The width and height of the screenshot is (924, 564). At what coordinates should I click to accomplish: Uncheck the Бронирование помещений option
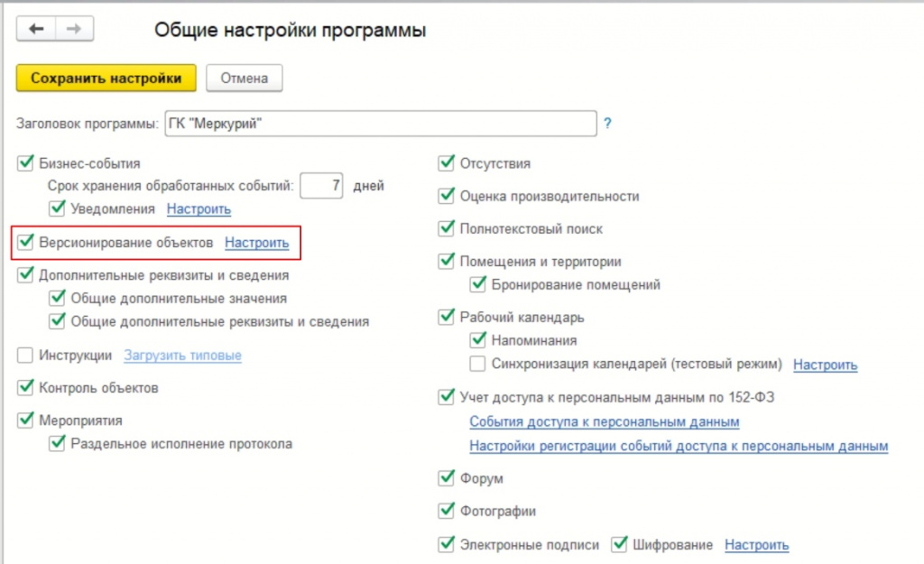click(478, 284)
